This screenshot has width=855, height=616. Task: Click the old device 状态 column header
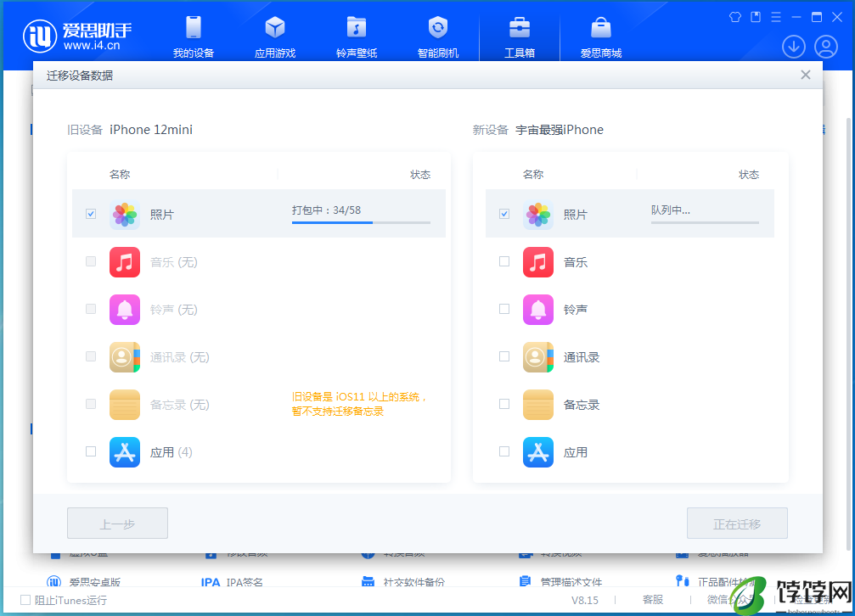click(x=420, y=175)
